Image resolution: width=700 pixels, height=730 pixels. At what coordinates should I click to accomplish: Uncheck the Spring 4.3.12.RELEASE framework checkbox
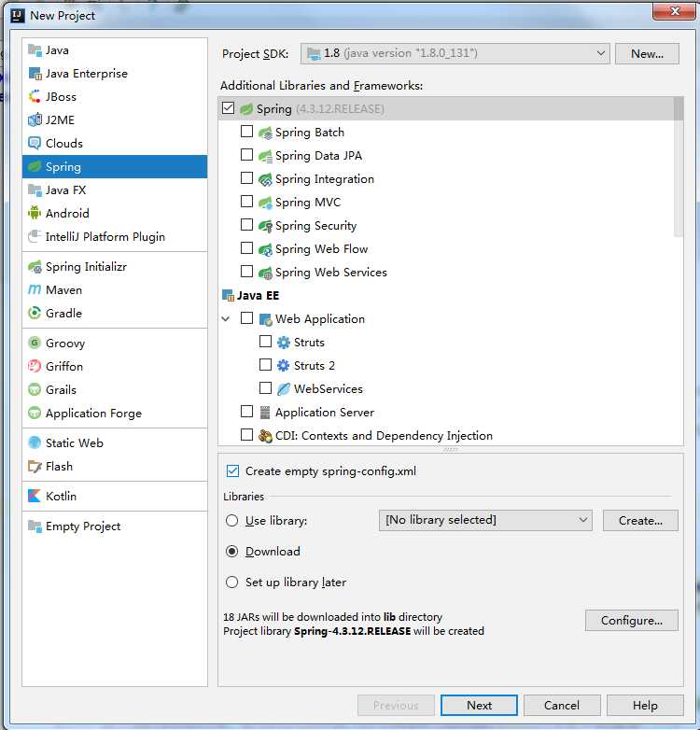(x=228, y=108)
